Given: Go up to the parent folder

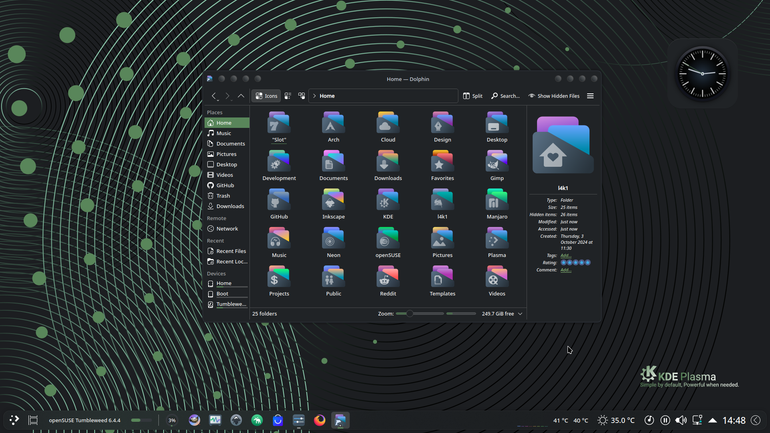Looking at the screenshot, I should [x=241, y=96].
